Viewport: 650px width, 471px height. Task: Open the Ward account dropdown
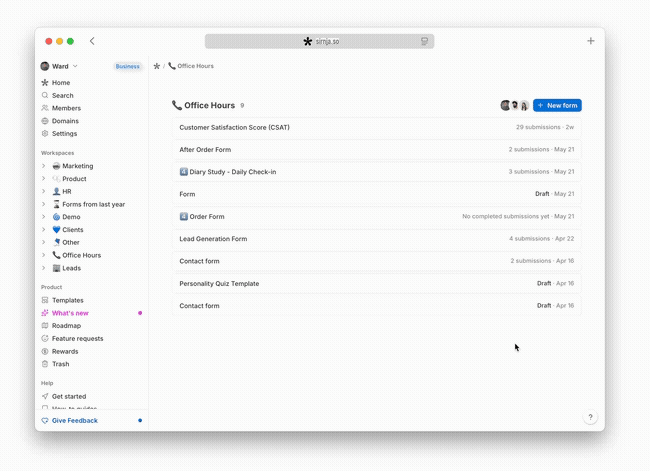[59, 66]
